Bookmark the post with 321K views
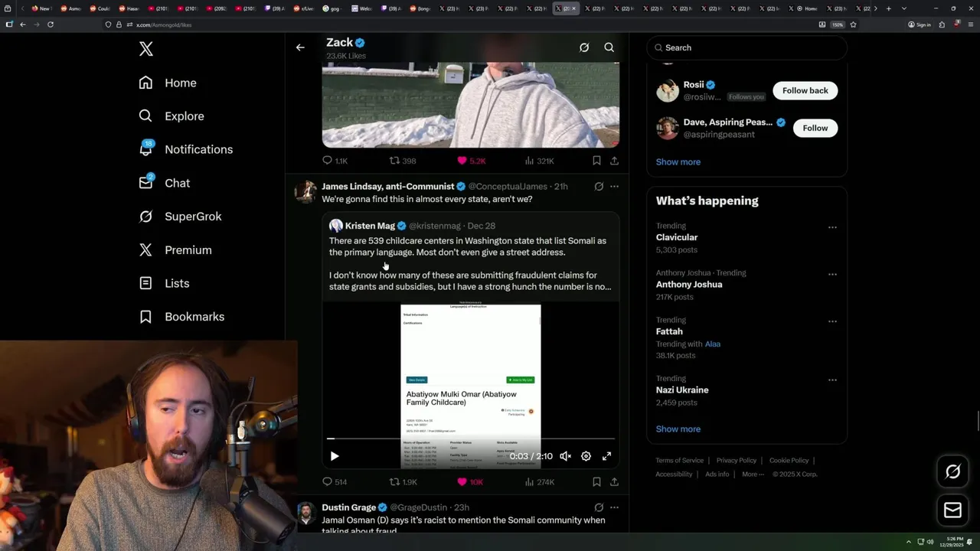The image size is (980, 551). [596, 161]
